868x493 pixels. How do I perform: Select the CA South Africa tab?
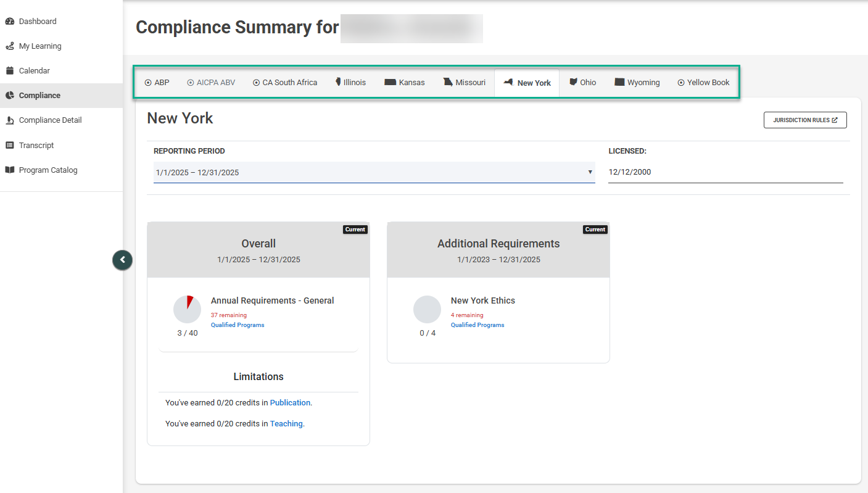point(285,83)
